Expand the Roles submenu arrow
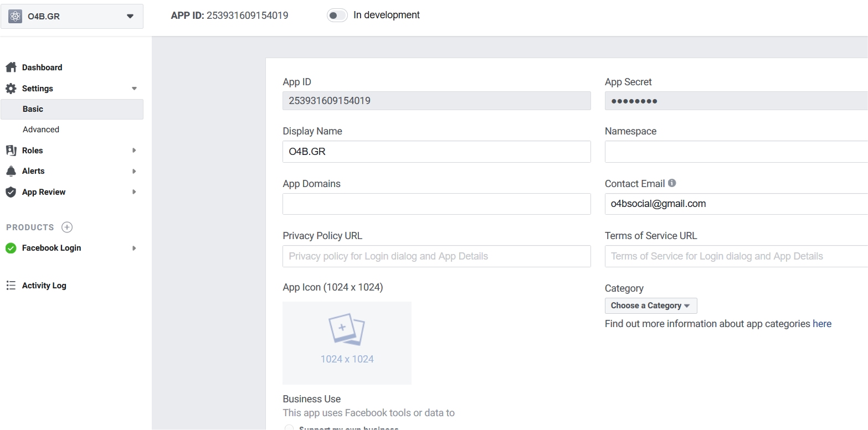868x430 pixels. pos(134,151)
